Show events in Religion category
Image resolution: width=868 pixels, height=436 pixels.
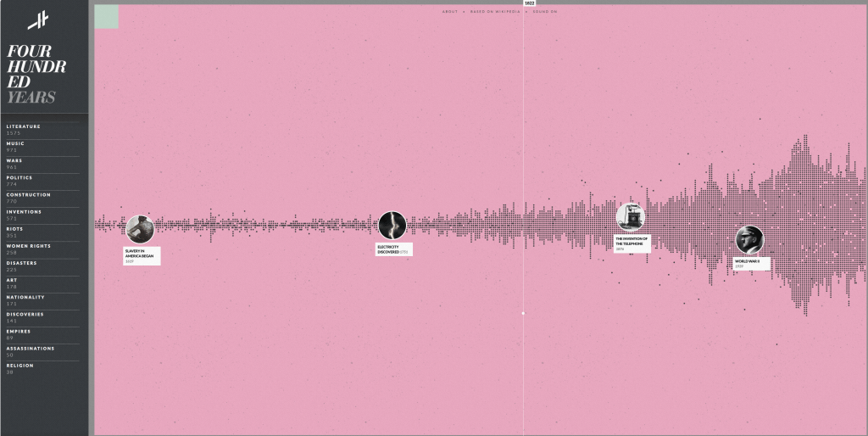[x=20, y=366]
